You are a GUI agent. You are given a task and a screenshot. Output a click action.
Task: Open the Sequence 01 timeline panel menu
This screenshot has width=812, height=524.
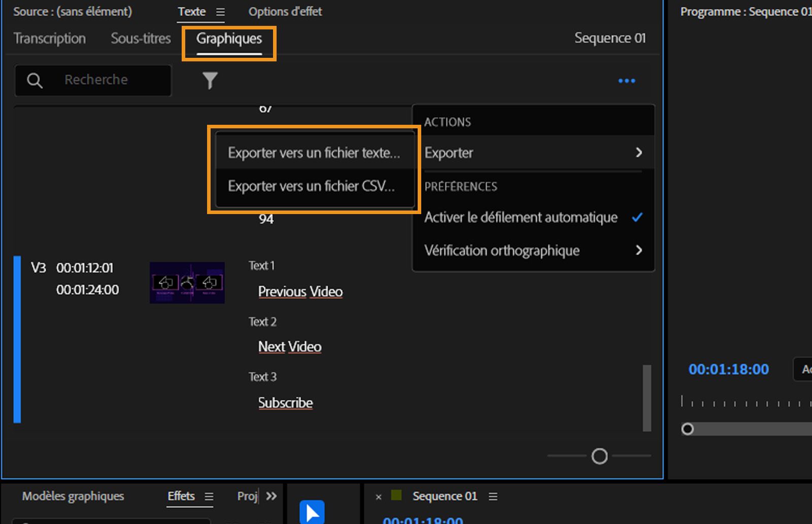pyautogui.click(x=493, y=497)
